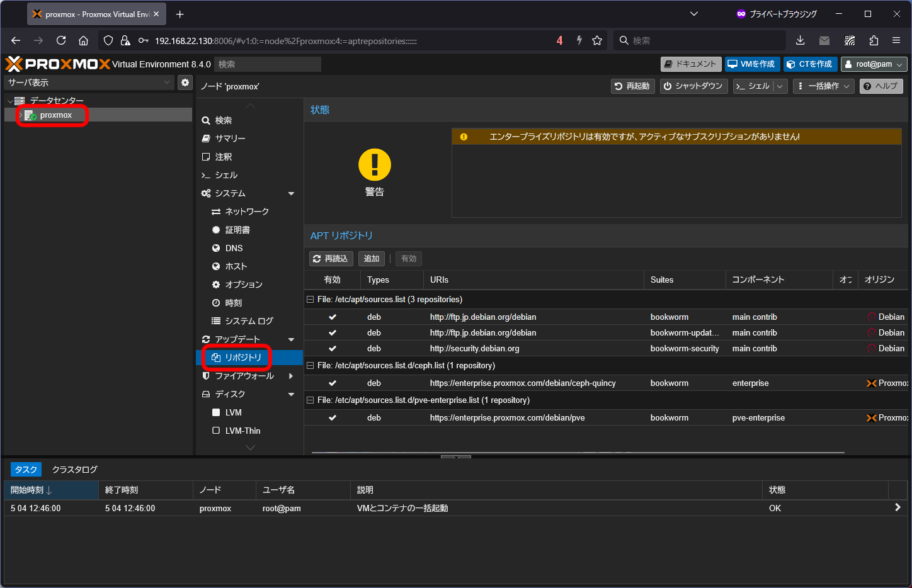Sort by URIs column header

pos(533,280)
